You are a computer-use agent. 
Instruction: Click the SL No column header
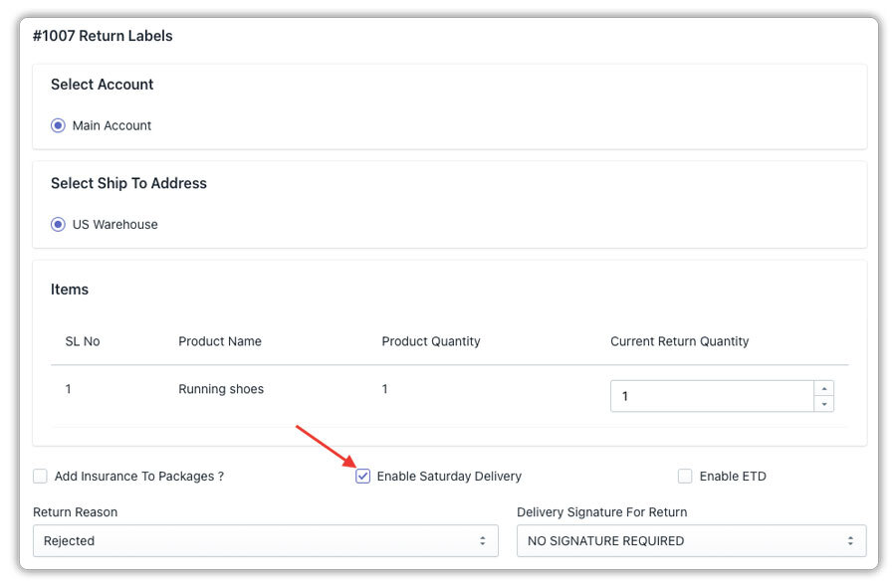tap(83, 341)
